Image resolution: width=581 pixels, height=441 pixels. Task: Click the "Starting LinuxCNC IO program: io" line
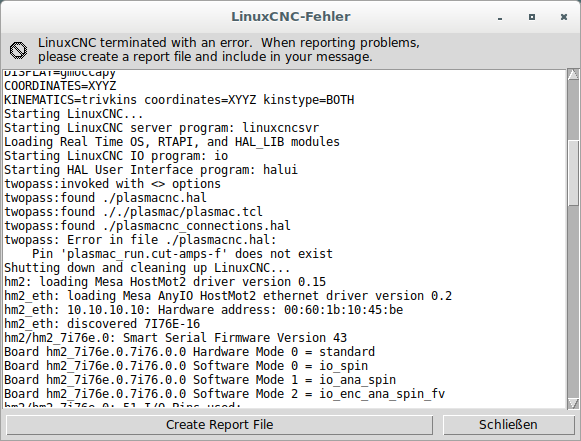tap(116, 156)
